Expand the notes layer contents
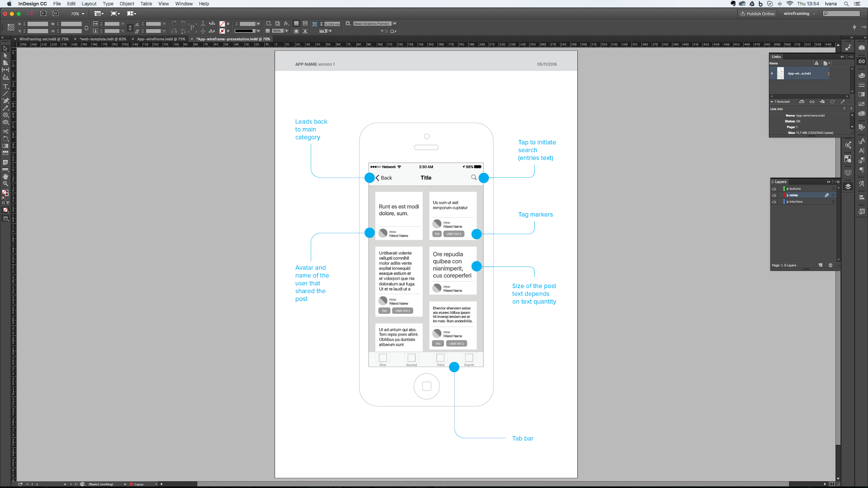868x488 pixels. (x=788, y=195)
